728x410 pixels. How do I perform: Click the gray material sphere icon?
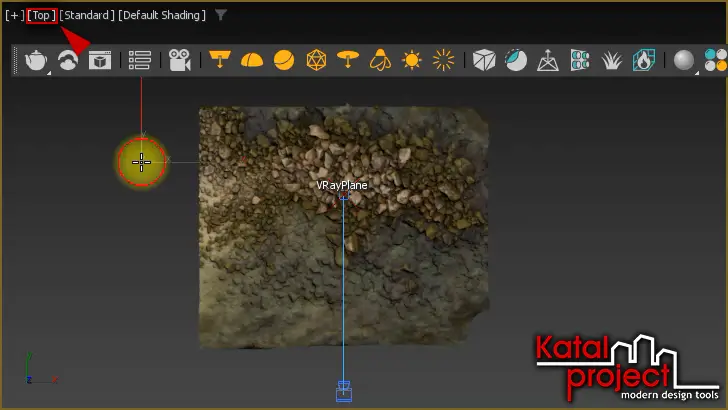point(684,60)
